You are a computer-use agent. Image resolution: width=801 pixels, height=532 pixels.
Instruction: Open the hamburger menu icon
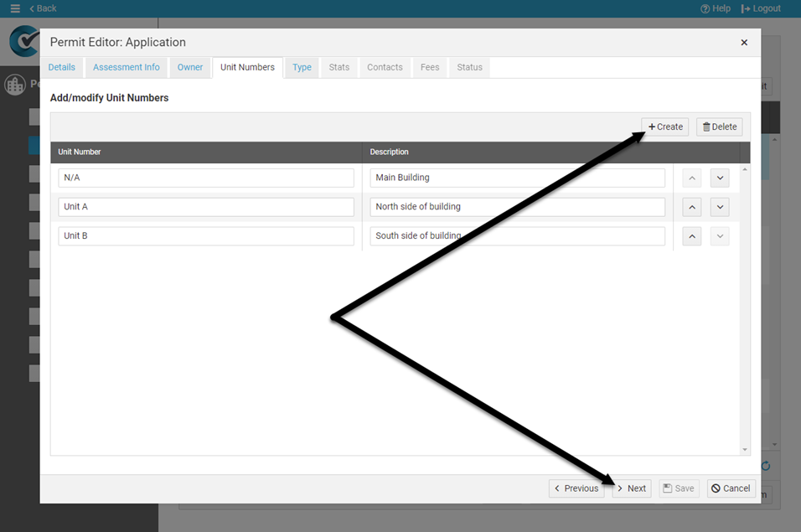(x=15, y=8)
